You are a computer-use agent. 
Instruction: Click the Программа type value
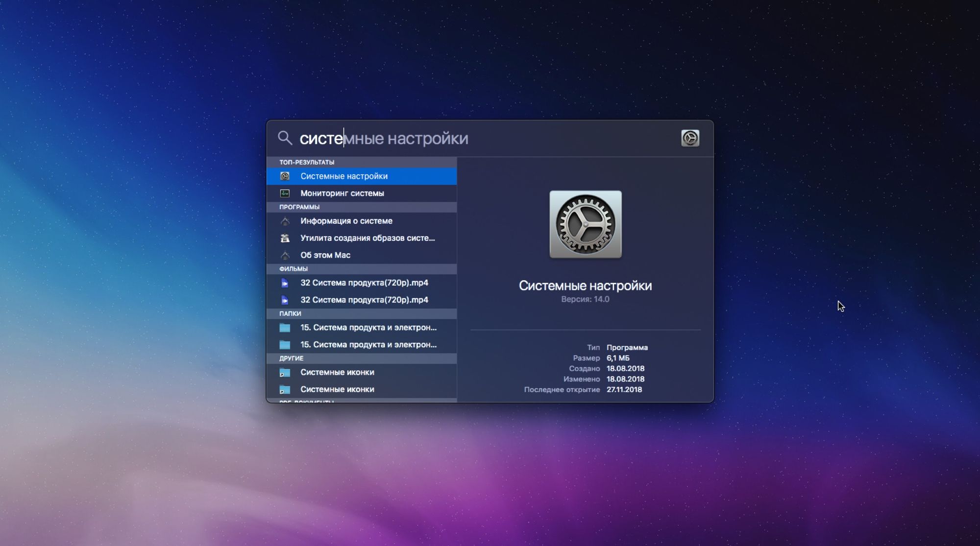click(x=627, y=348)
